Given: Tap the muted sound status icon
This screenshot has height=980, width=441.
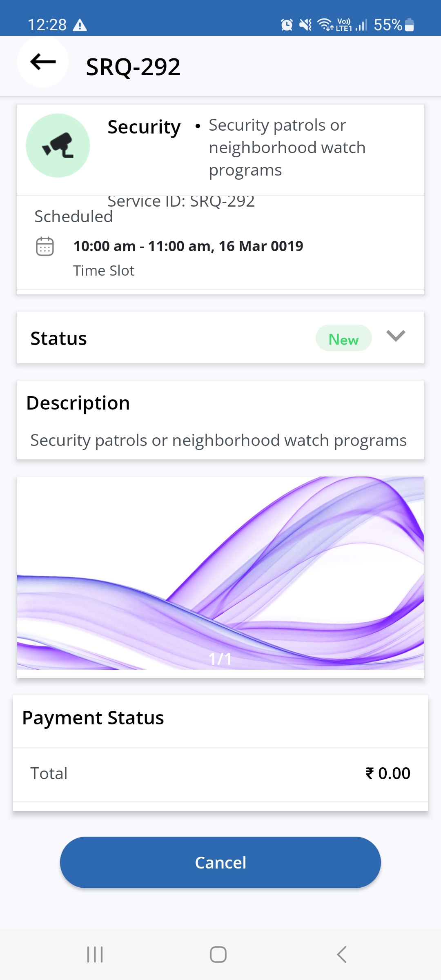Looking at the screenshot, I should click(x=305, y=25).
